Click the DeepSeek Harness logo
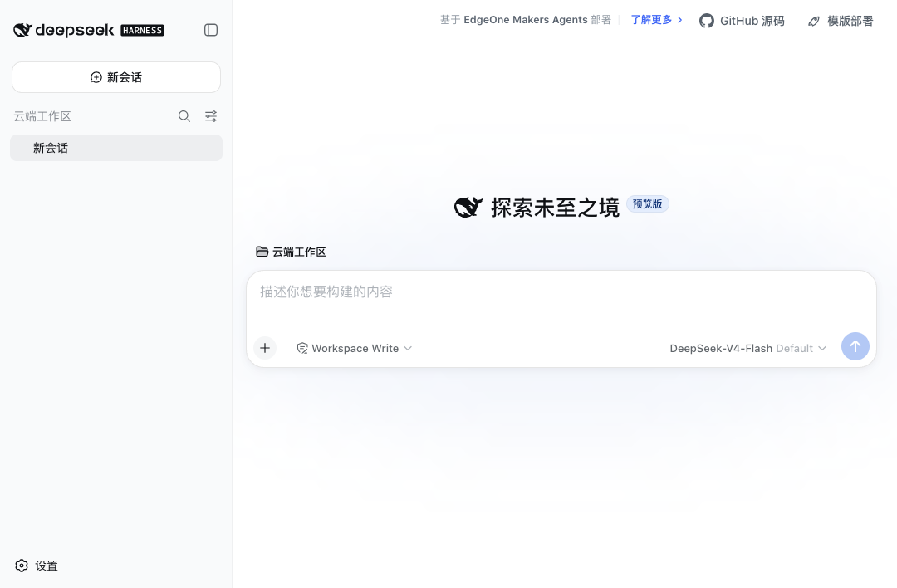 tap(89, 30)
